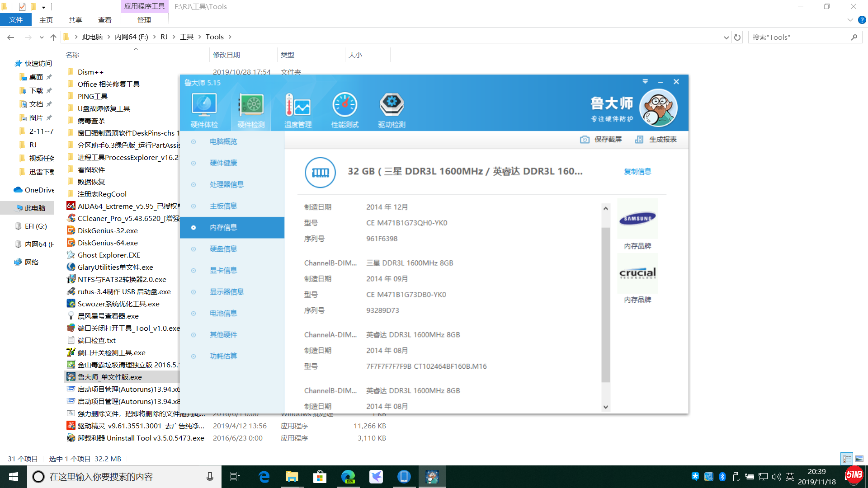
Task: Expand the breadcrumb arrow after 工具
Action: pyautogui.click(x=199, y=37)
